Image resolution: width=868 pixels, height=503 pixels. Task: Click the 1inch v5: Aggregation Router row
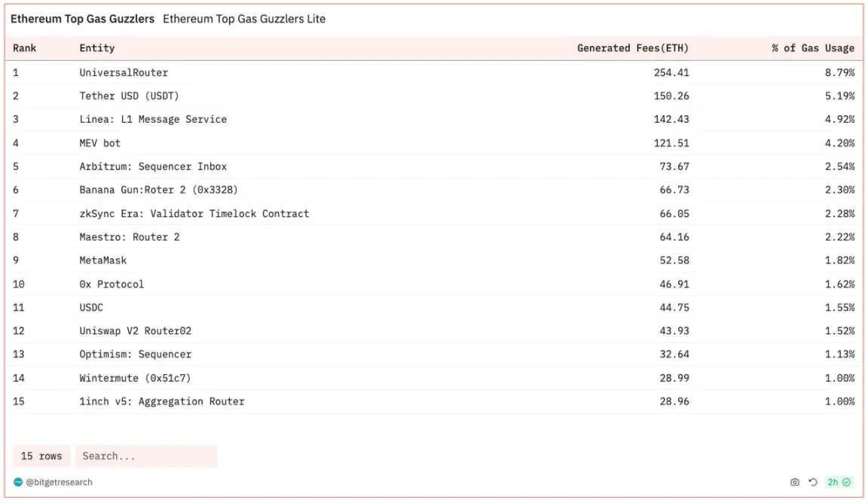point(434,401)
